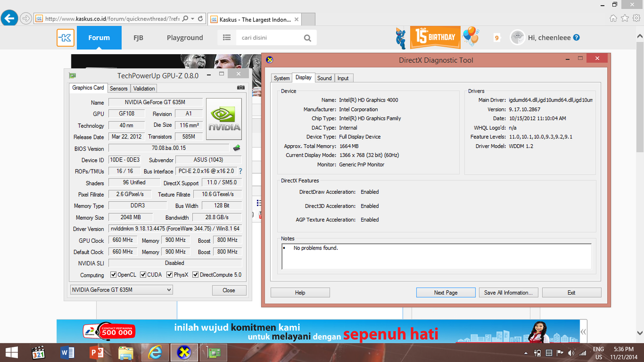Click the Help button in DirectX Diagnostic
This screenshot has height=362, width=644.
(300, 293)
